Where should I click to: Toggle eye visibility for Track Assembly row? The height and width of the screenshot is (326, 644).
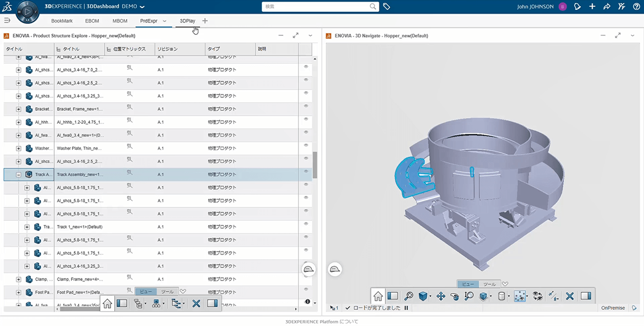point(306,171)
